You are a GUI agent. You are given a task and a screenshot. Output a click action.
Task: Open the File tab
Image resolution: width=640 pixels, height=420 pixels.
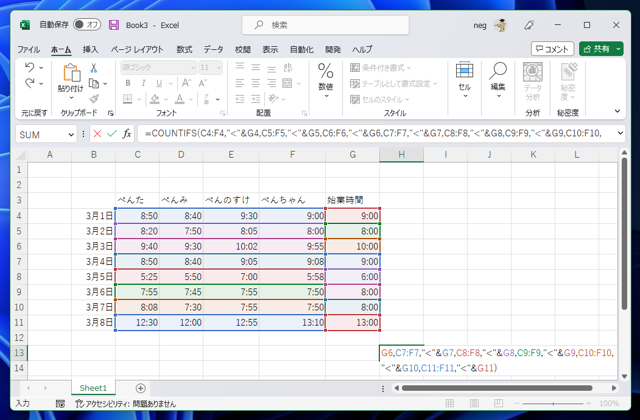click(28, 49)
